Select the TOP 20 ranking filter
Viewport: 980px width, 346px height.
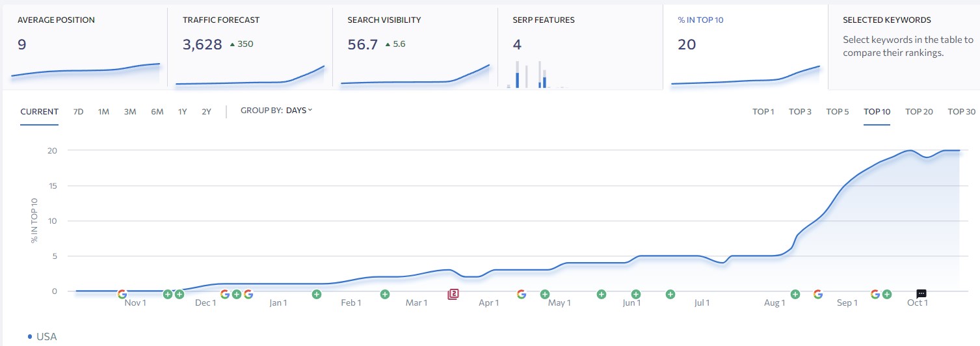pyautogui.click(x=919, y=111)
